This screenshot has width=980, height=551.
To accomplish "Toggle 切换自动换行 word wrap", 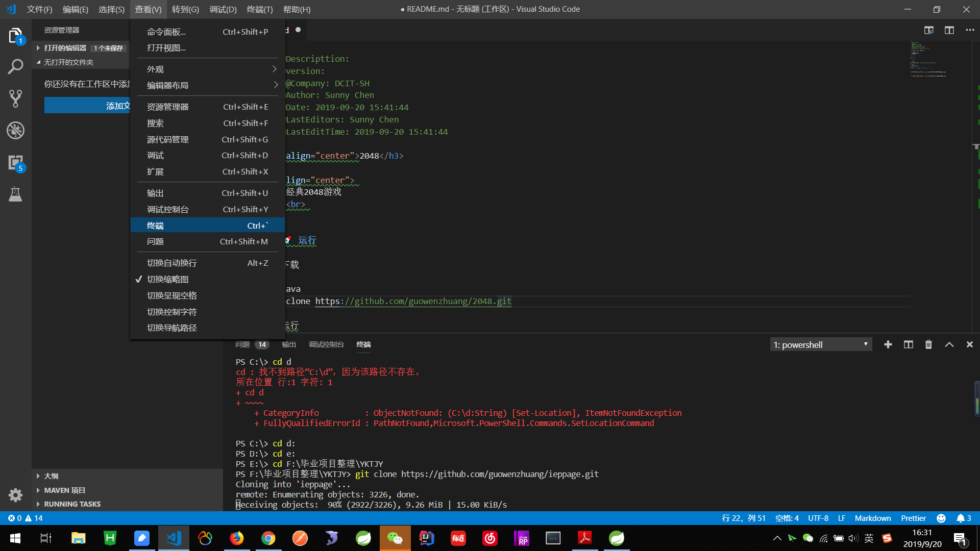I will [172, 263].
